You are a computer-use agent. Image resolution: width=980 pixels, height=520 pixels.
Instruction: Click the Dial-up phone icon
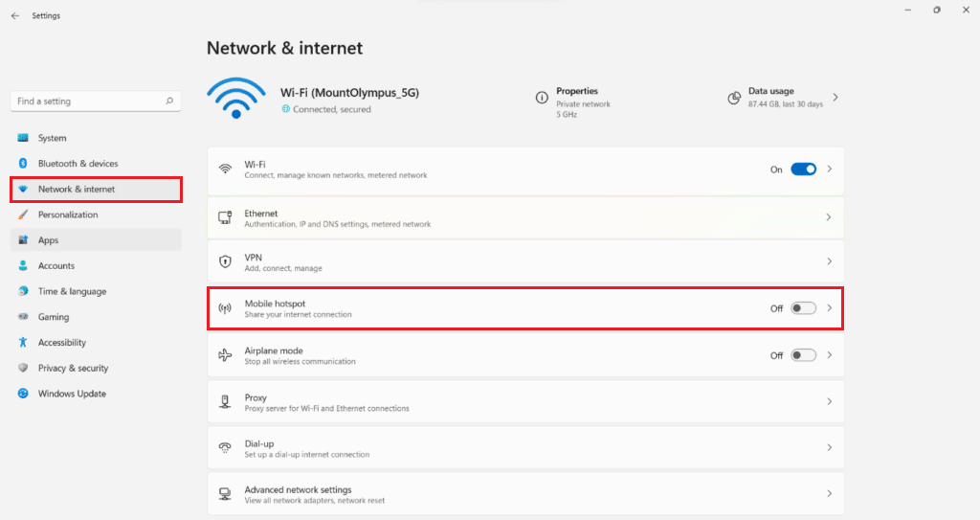225,447
